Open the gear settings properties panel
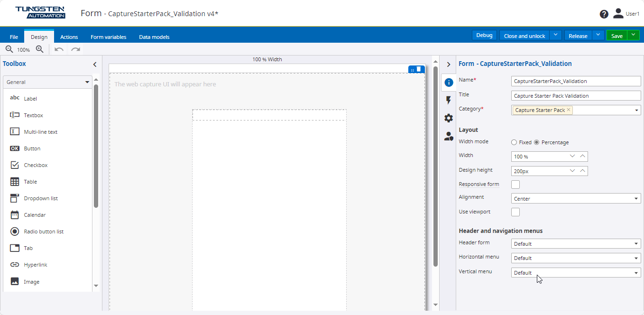Image resolution: width=644 pixels, height=315 pixels. [449, 118]
